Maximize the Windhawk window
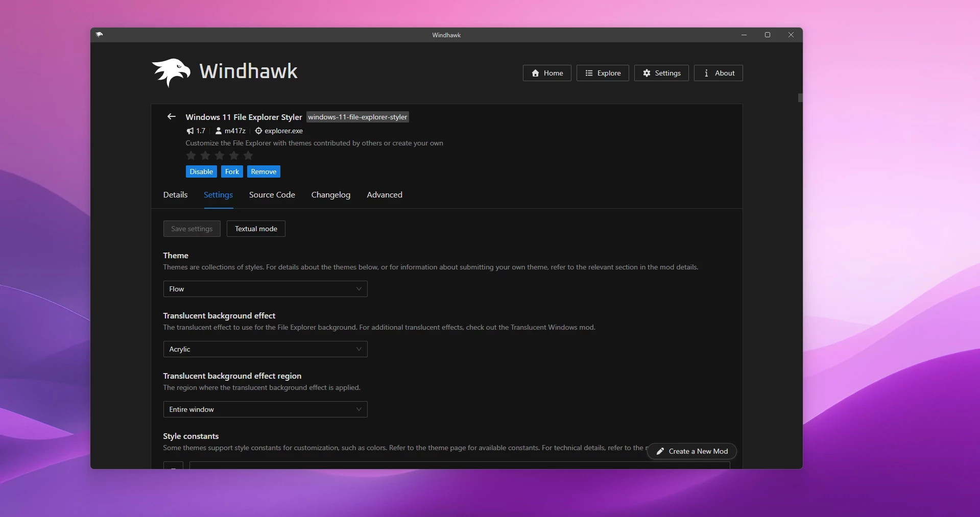 click(768, 35)
